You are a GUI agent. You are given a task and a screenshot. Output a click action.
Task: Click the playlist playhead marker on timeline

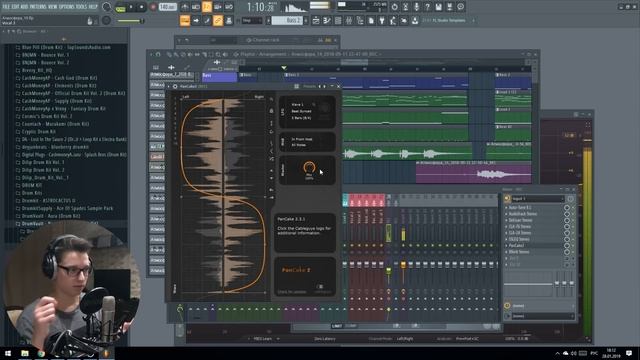pos(284,68)
